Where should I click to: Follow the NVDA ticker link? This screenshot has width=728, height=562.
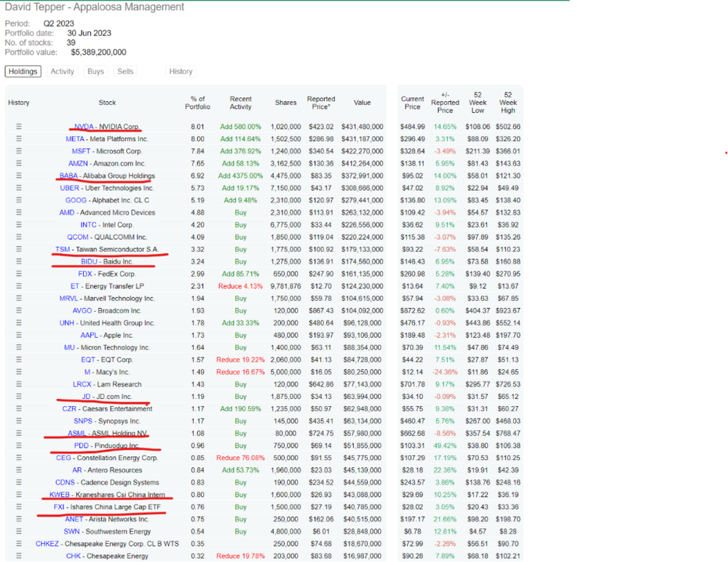84,127
